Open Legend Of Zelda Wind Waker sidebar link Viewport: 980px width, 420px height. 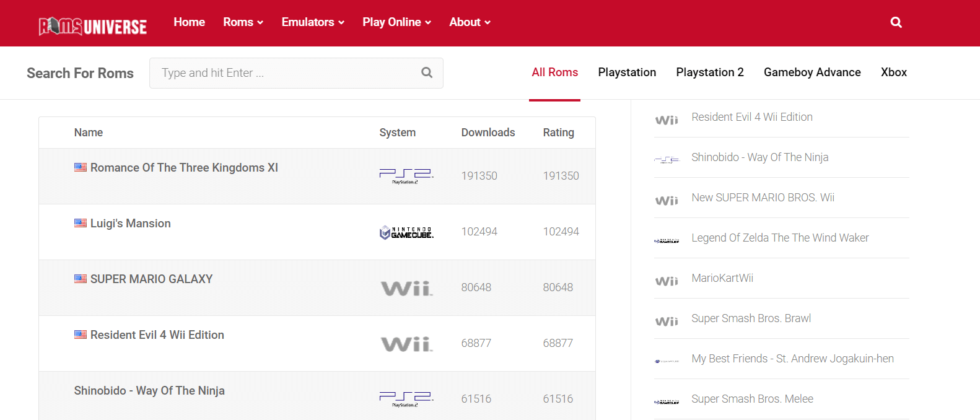pos(780,238)
